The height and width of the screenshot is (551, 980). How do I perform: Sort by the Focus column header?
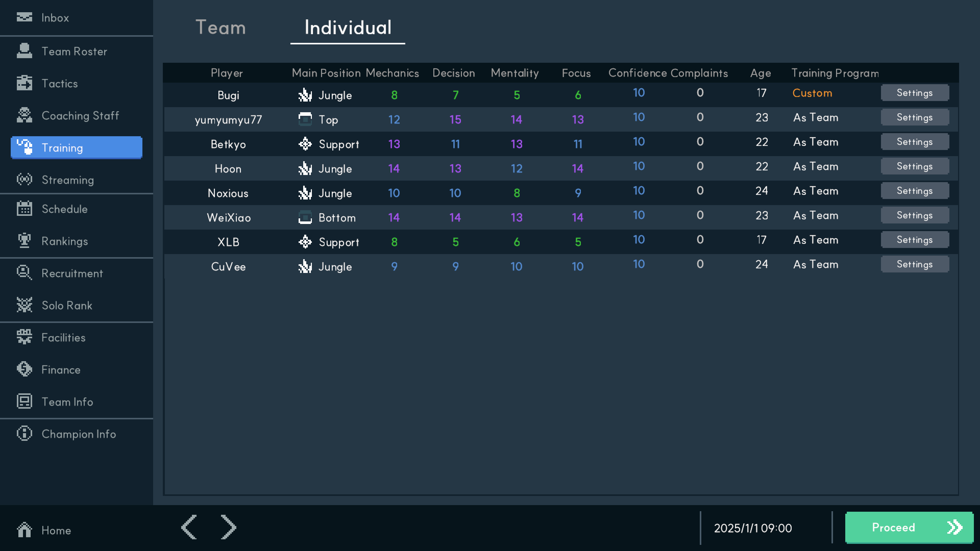(x=576, y=73)
